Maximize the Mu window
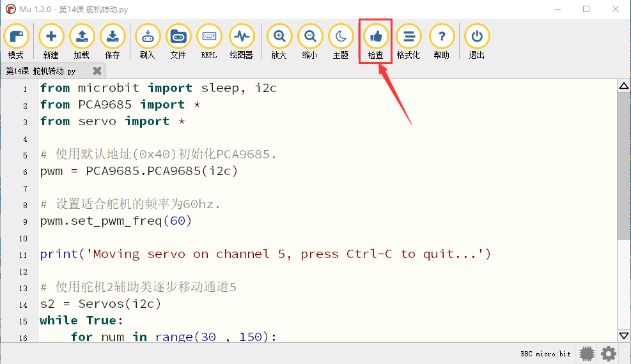 click(x=586, y=9)
